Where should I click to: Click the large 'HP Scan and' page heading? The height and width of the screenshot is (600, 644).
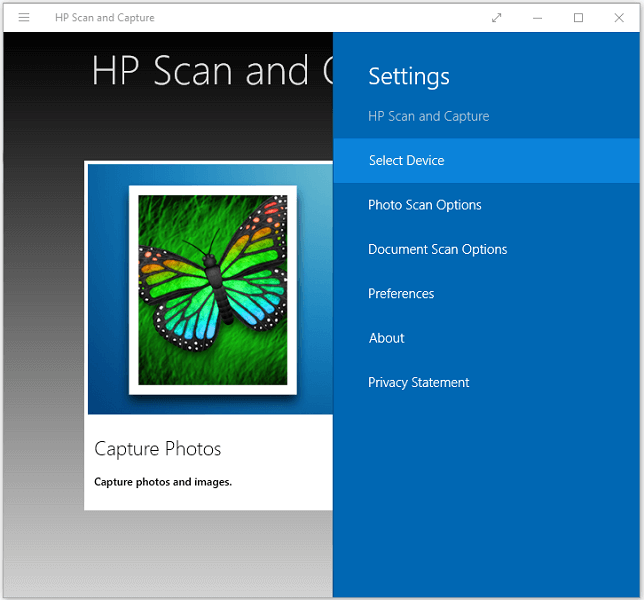click(x=212, y=71)
